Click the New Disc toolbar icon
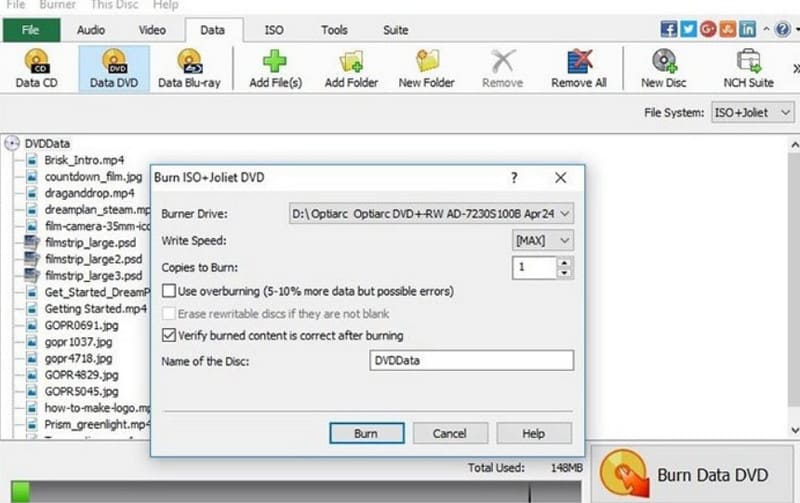 [665, 67]
